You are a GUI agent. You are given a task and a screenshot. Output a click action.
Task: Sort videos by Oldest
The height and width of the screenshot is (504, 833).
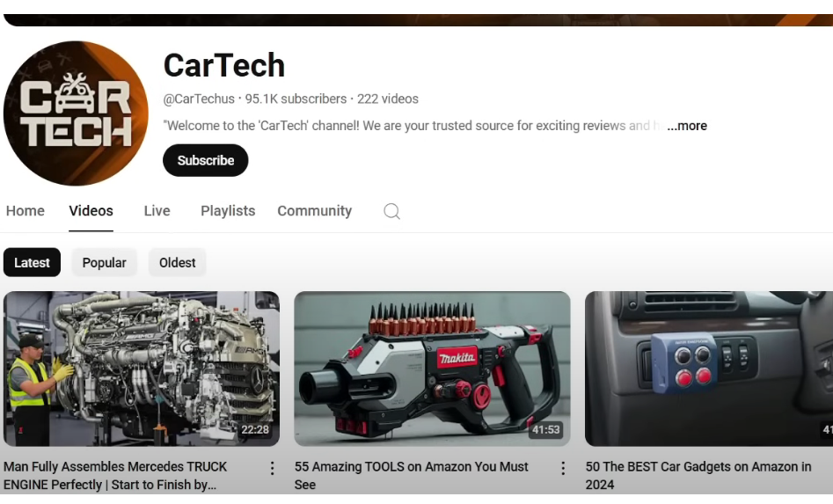pos(178,262)
